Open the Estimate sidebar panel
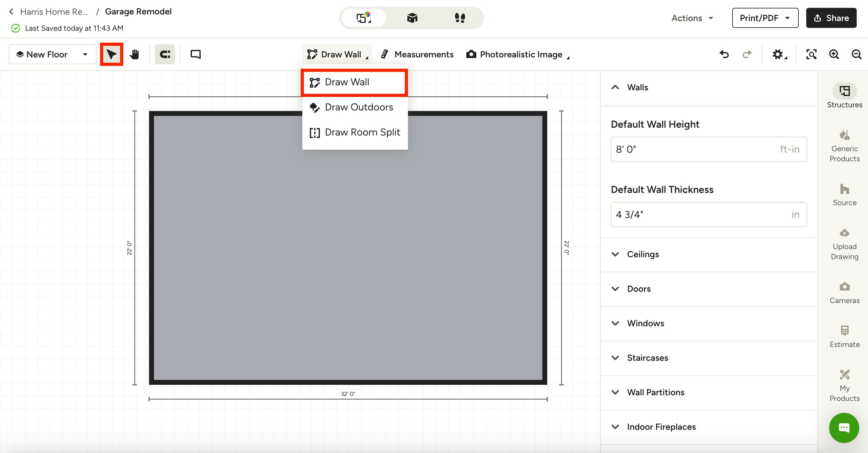 pyautogui.click(x=844, y=337)
